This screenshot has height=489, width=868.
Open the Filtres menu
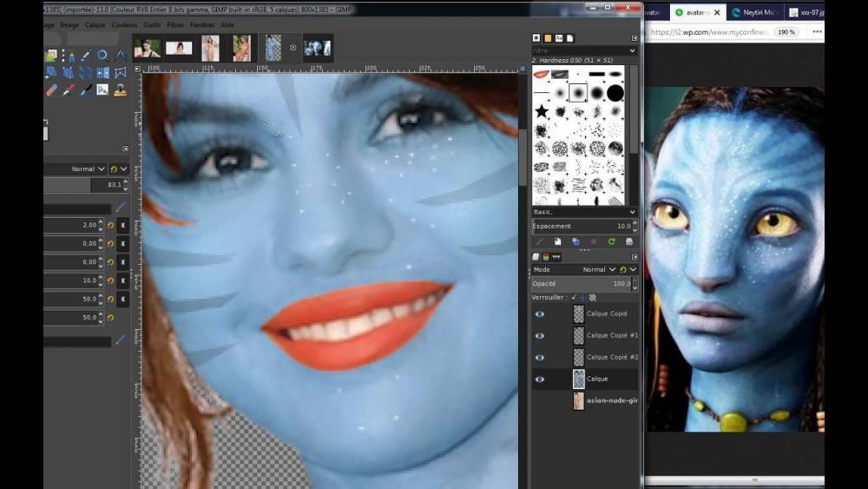[x=175, y=25]
